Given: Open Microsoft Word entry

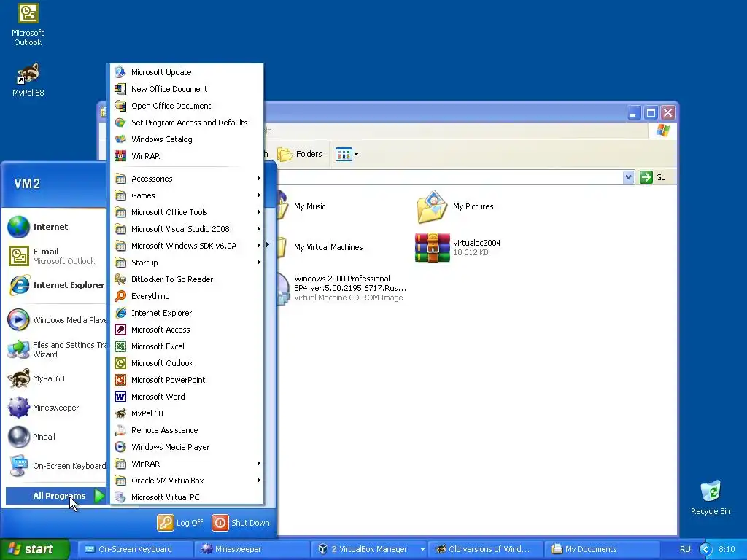Looking at the screenshot, I should tap(187, 397).
